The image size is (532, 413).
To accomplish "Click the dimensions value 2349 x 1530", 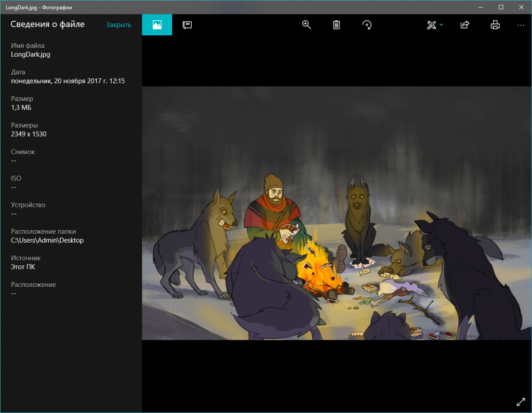I will coord(29,134).
